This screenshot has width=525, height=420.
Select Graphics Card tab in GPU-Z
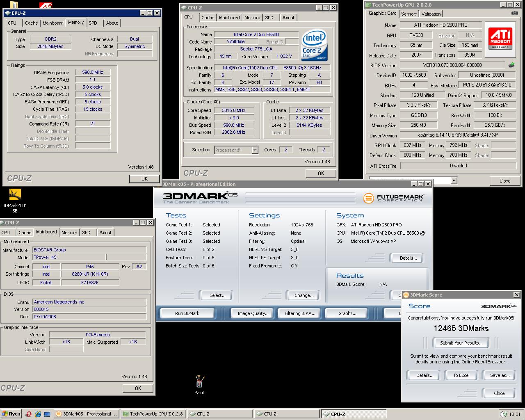(382, 13)
